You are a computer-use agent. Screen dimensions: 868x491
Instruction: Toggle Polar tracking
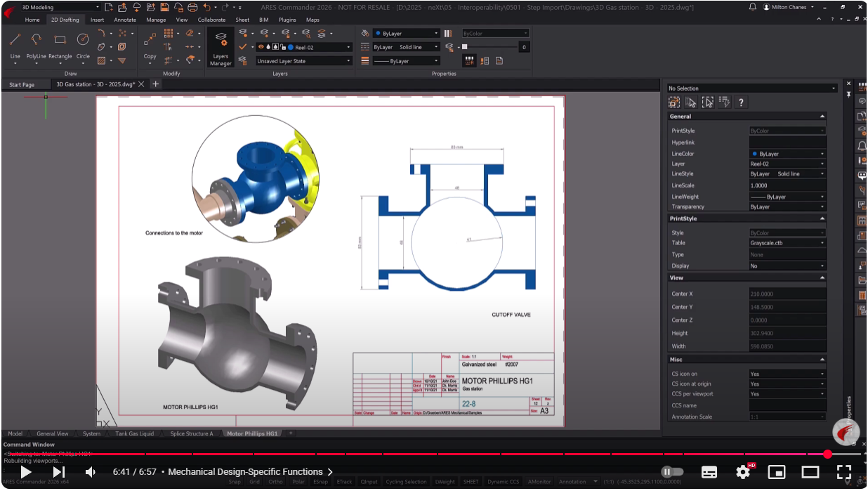click(298, 482)
